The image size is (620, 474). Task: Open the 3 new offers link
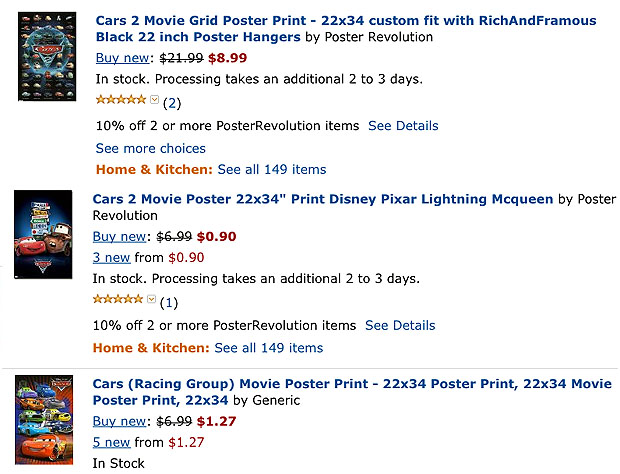pos(112,258)
